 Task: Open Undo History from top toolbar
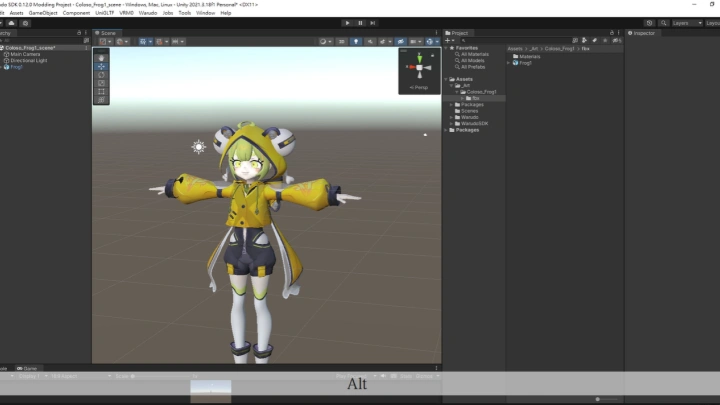649,23
